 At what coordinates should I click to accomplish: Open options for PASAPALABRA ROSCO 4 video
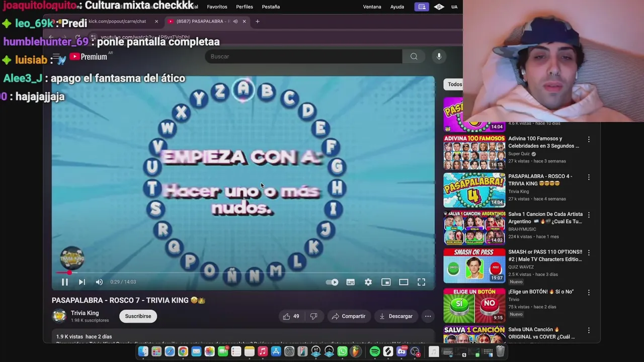tap(589, 177)
